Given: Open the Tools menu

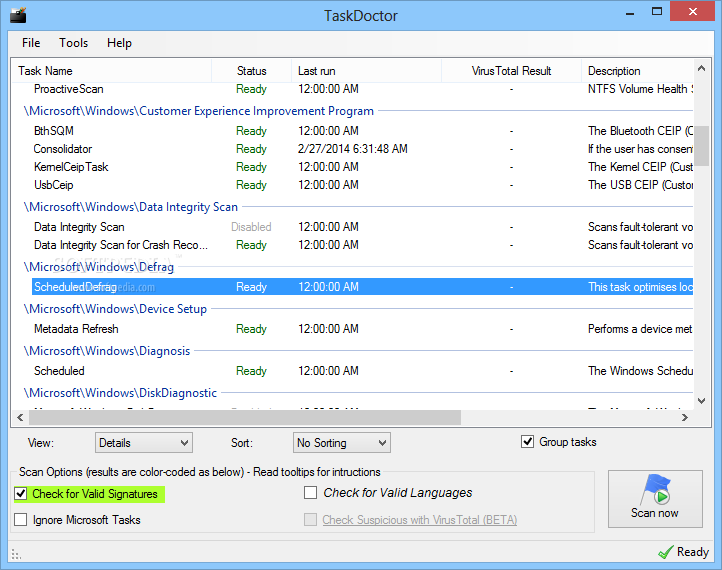Looking at the screenshot, I should tap(73, 43).
